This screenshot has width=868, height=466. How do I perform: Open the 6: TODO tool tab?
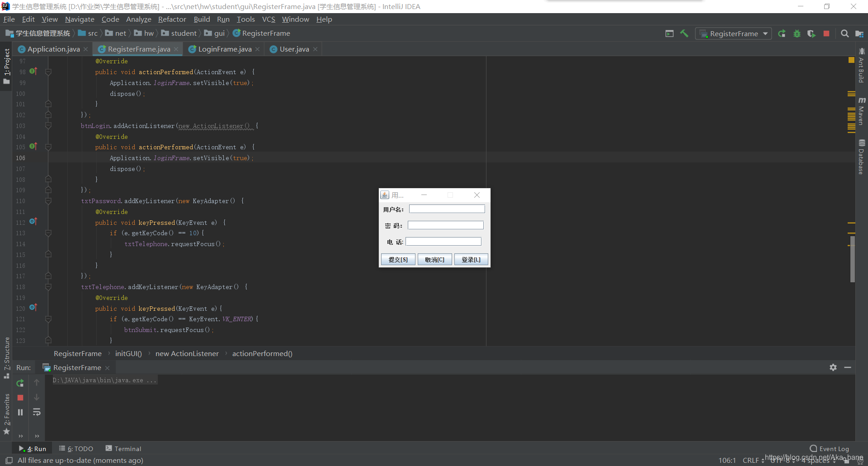pyautogui.click(x=76, y=449)
